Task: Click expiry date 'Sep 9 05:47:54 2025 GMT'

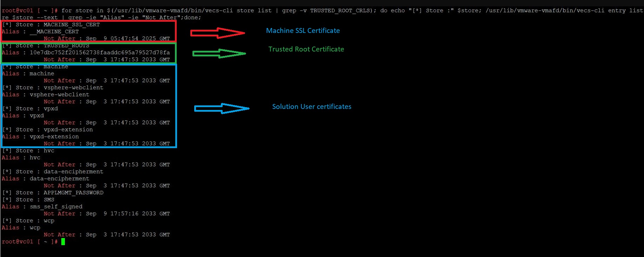Action: tap(128, 39)
